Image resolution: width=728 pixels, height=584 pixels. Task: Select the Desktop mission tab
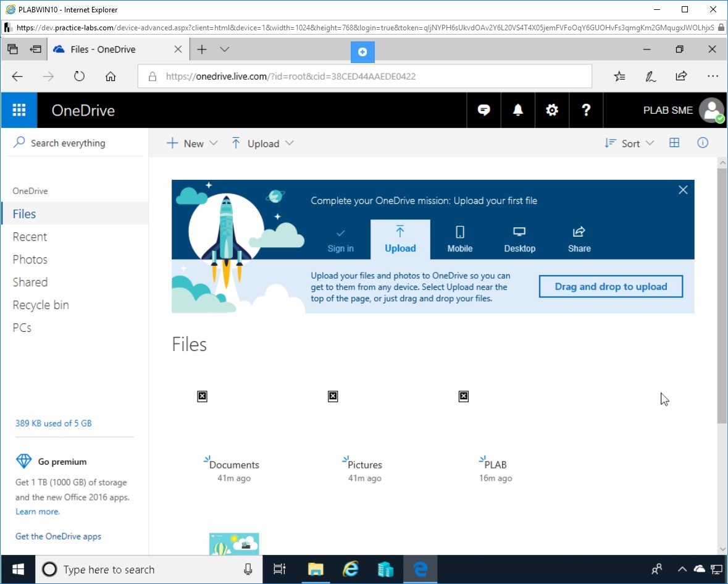click(x=519, y=240)
